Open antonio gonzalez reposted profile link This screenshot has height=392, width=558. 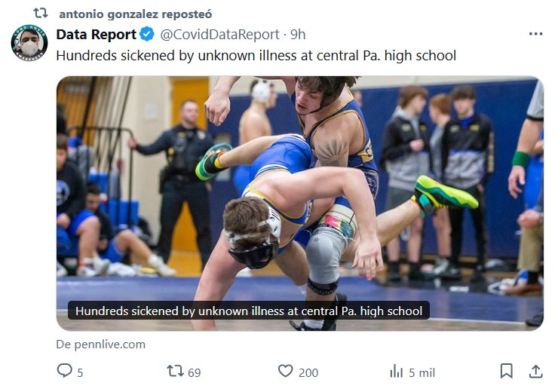tap(135, 14)
